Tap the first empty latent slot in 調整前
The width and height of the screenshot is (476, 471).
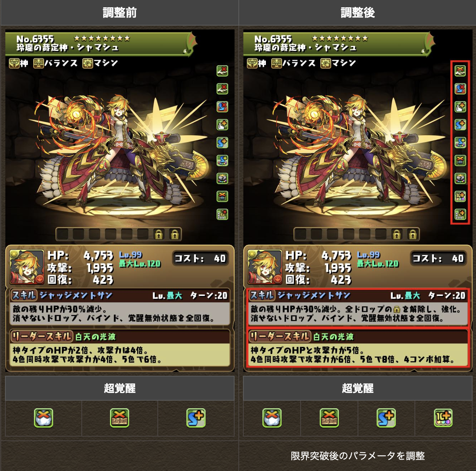(62, 234)
